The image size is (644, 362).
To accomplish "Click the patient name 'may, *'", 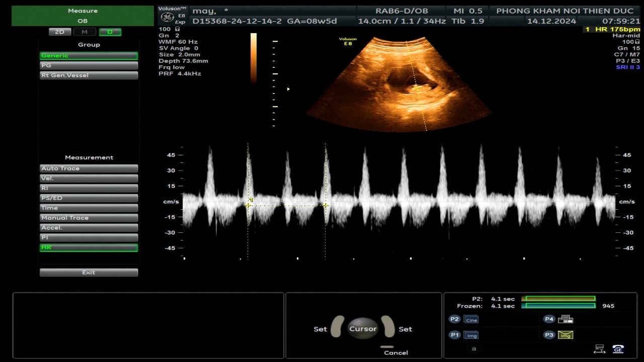I will coord(210,11).
